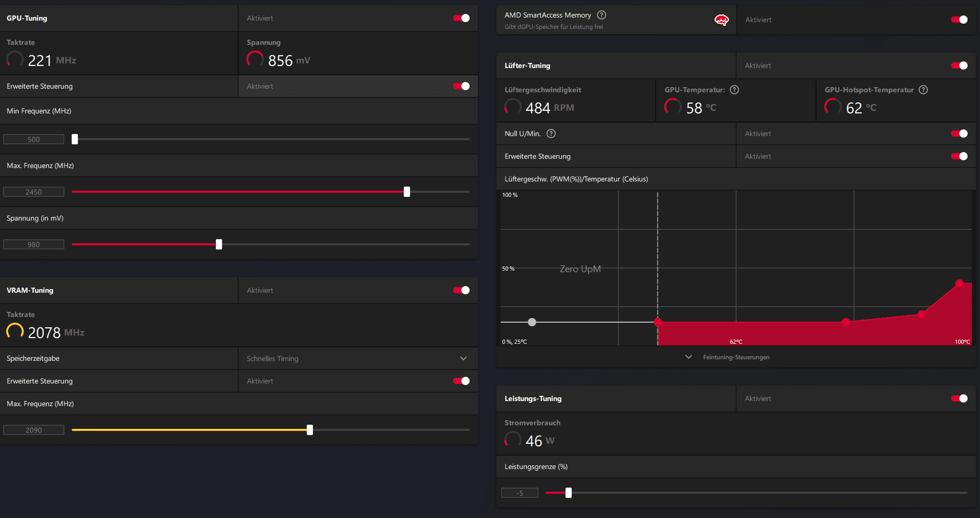Click Min Frequenz value field 500
The image size is (980, 518).
tap(34, 139)
